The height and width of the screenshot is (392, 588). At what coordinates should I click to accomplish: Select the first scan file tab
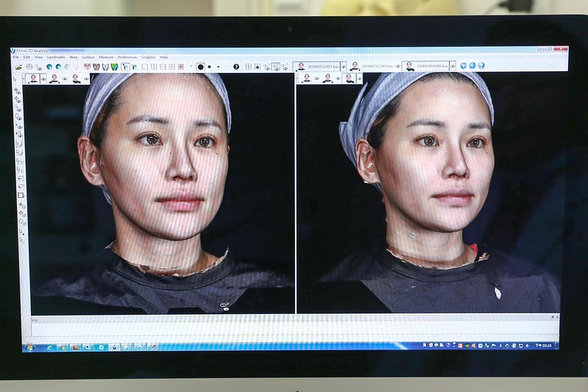[x=316, y=66]
